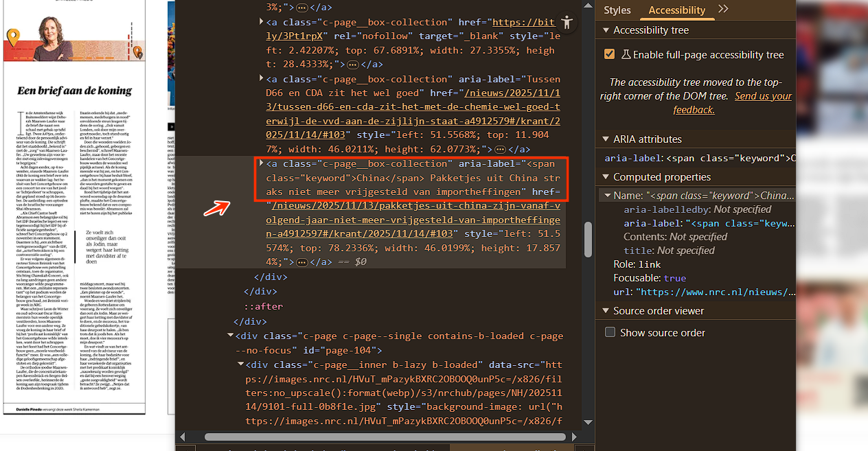Select the Accessibility tab
This screenshot has width=868, height=451.
click(676, 10)
